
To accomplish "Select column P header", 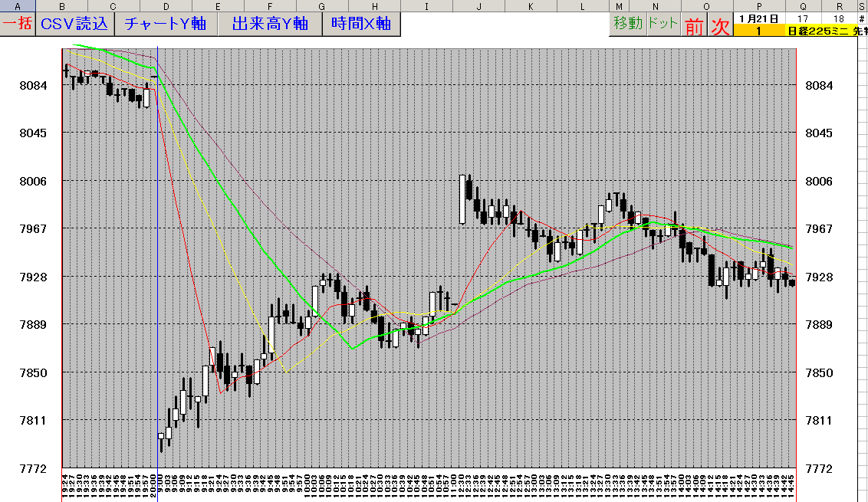I will [x=759, y=6].
